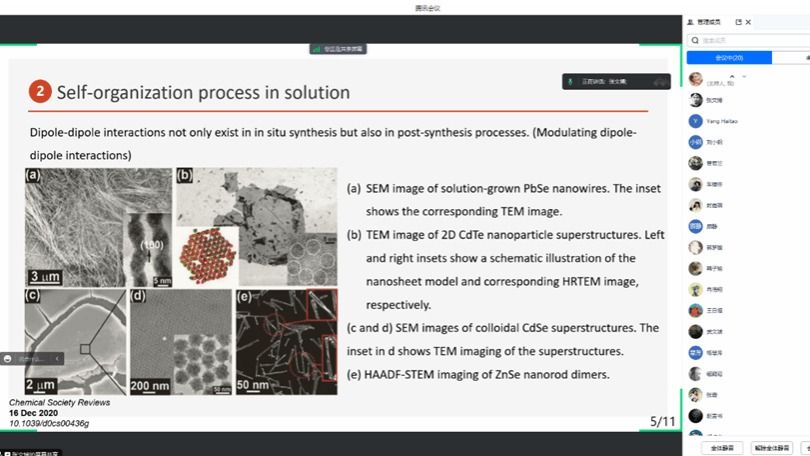Collapse host entry using the up chevron
The height and width of the screenshot is (456, 810).
(x=732, y=76)
